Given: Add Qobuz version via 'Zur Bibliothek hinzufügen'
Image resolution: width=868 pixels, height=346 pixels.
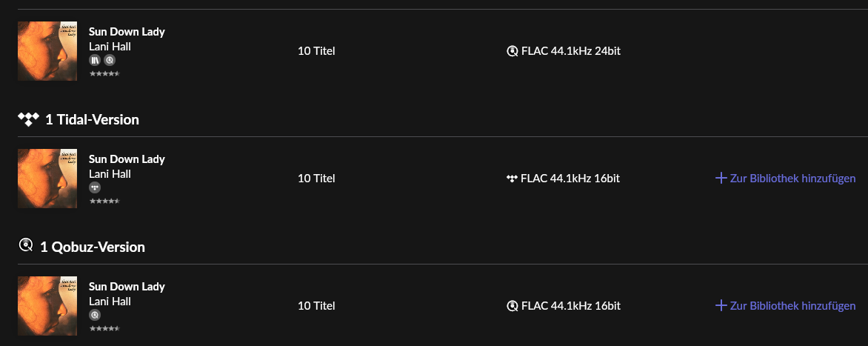Looking at the screenshot, I should [786, 305].
